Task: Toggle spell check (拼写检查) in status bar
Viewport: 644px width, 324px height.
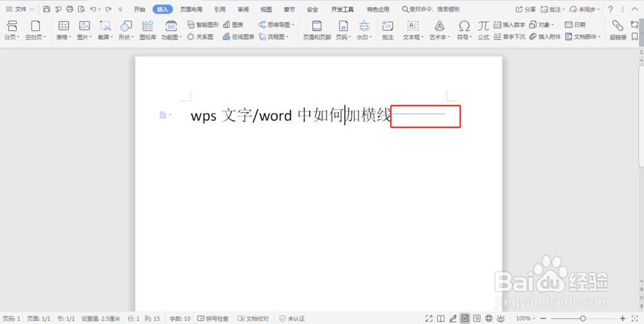Action: click(x=214, y=318)
